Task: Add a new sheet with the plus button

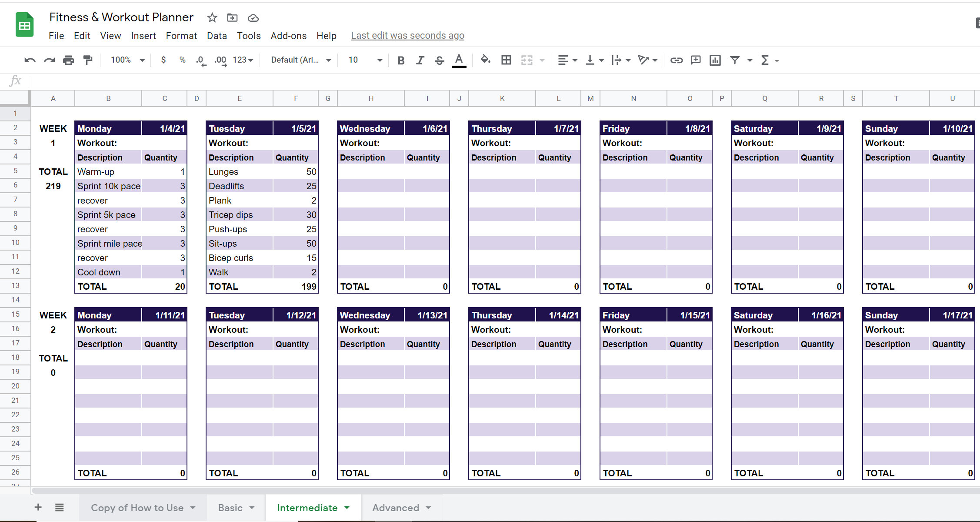Action: click(x=38, y=507)
